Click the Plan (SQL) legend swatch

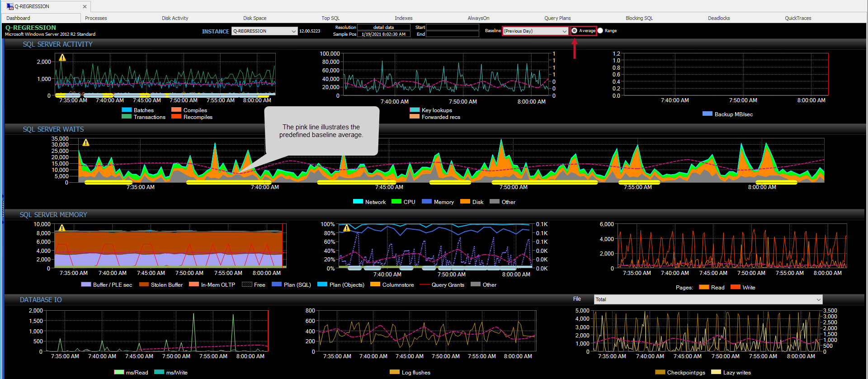[x=277, y=284]
